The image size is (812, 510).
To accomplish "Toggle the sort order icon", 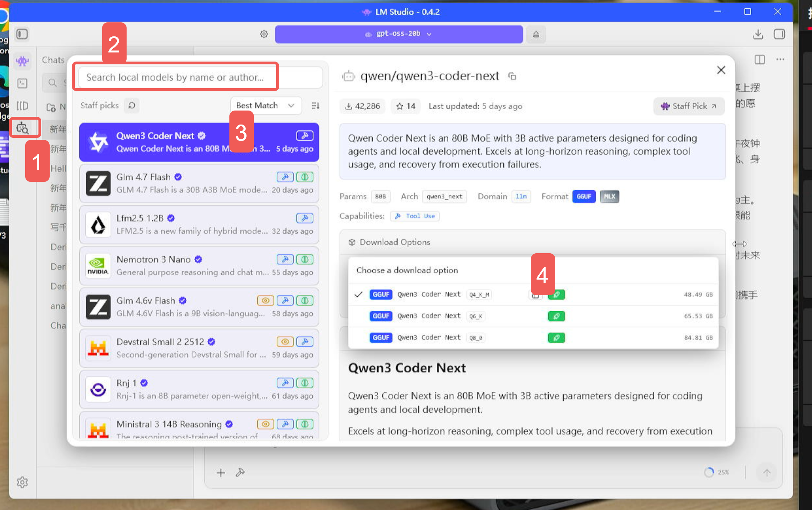I will (315, 106).
